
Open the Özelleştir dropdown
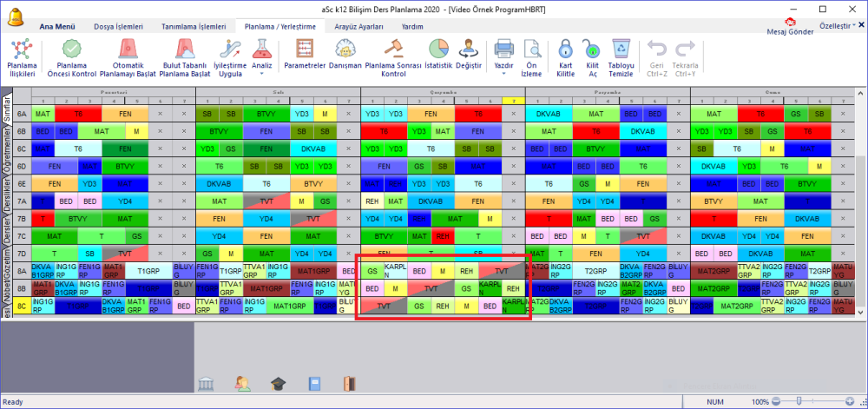(x=838, y=25)
